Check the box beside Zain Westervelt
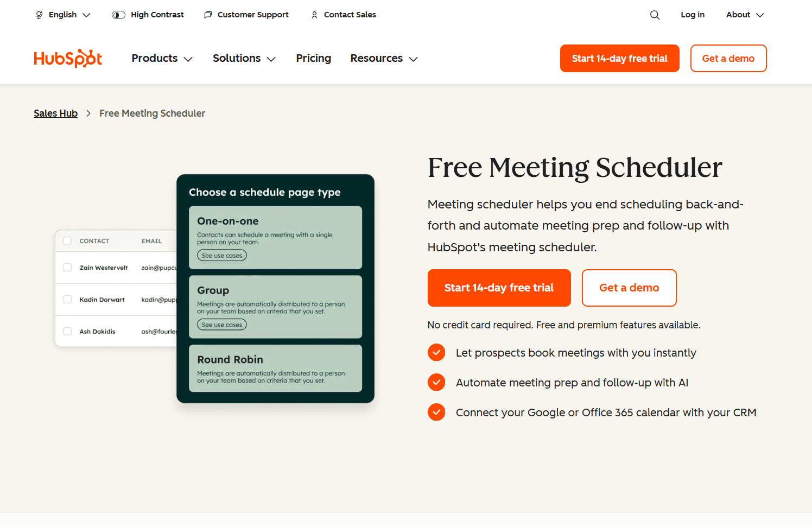 (x=67, y=268)
